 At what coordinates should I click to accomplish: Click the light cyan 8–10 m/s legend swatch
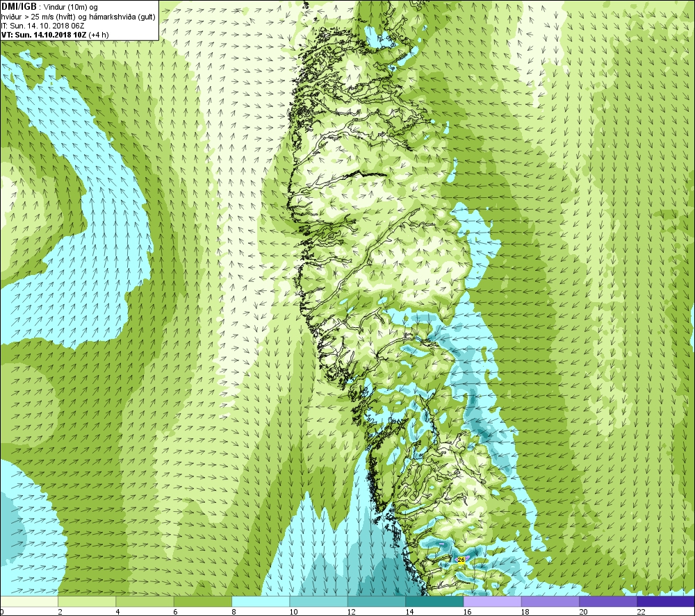pyautogui.click(x=261, y=601)
